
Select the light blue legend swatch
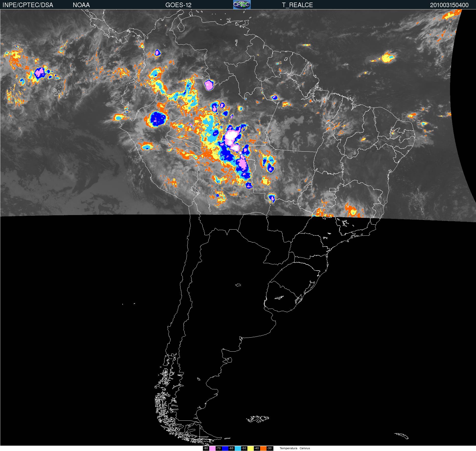(x=238, y=448)
